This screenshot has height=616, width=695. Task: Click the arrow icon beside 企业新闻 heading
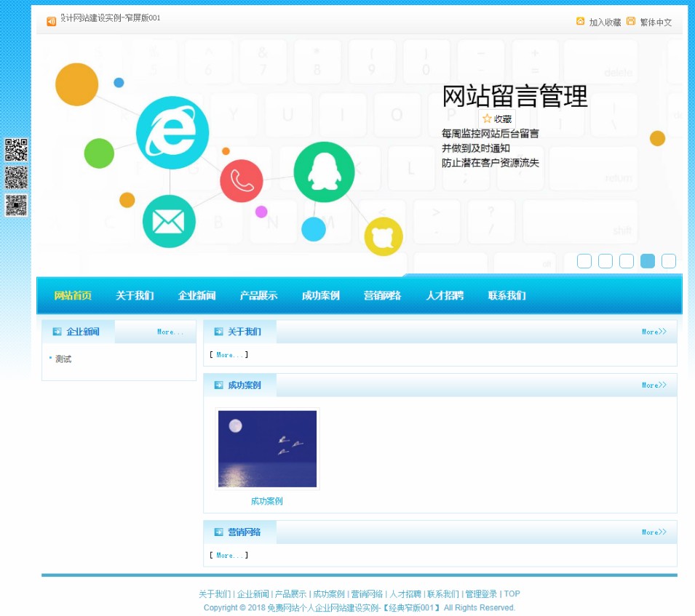pos(57,332)
